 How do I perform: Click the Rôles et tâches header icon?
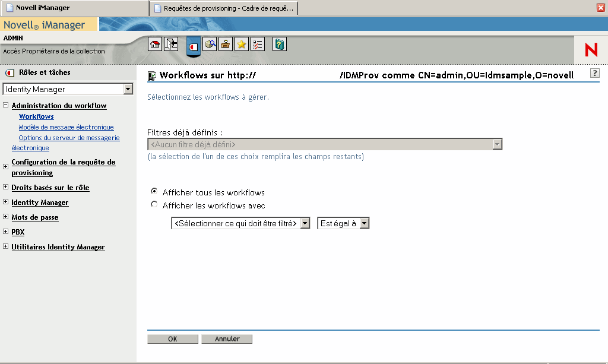[x=9, y=72]
